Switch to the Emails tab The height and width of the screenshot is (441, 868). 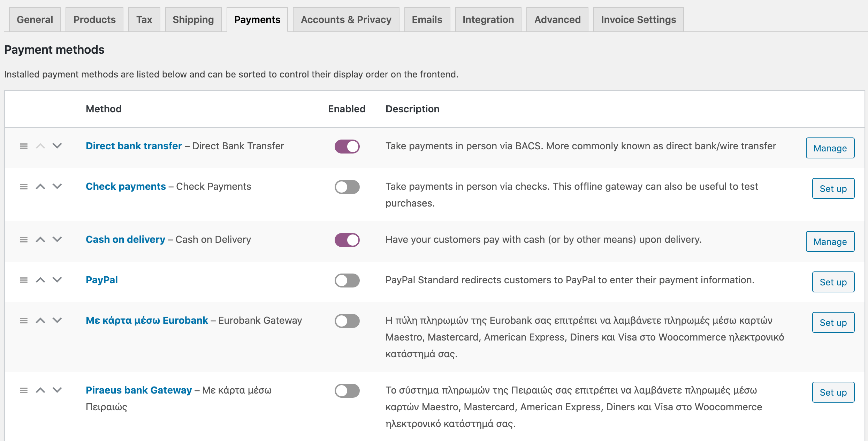coord(427,20)
